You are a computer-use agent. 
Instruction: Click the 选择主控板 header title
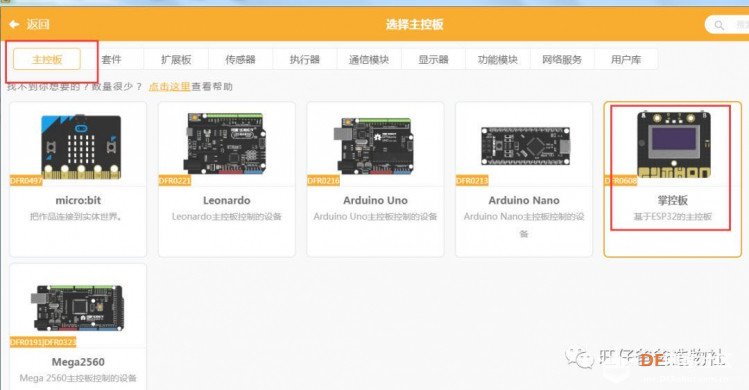click(x=415, y=24)
